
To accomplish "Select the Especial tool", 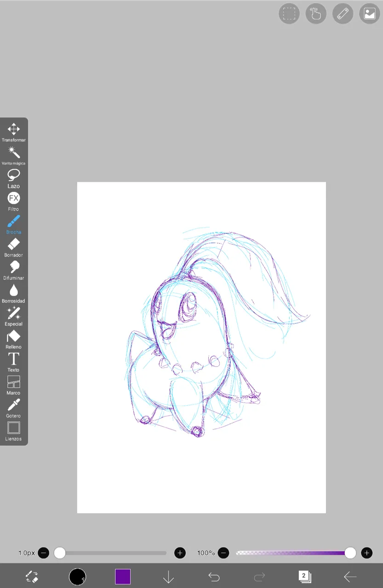I will (x=13, y=316).
